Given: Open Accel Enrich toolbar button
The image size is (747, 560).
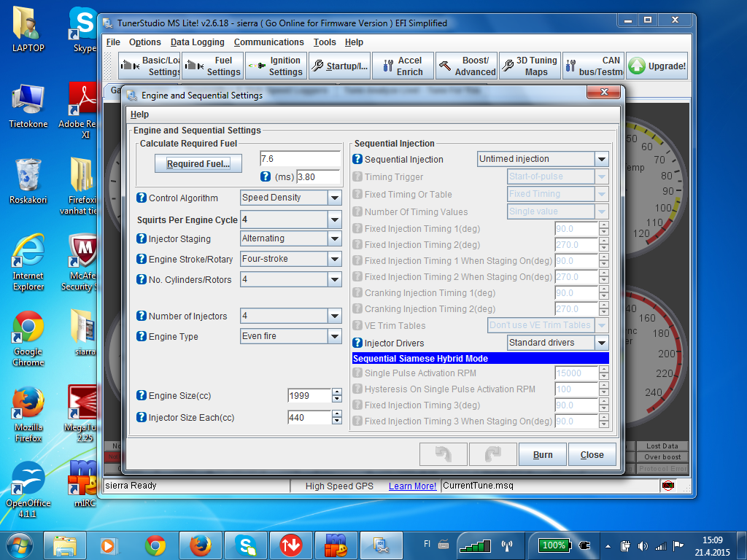Looking at the screenshot, I should coord(403,66).
